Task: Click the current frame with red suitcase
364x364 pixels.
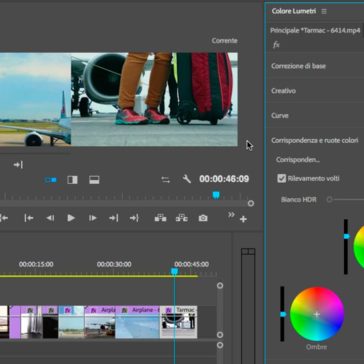Action: [x=154, y=99]
